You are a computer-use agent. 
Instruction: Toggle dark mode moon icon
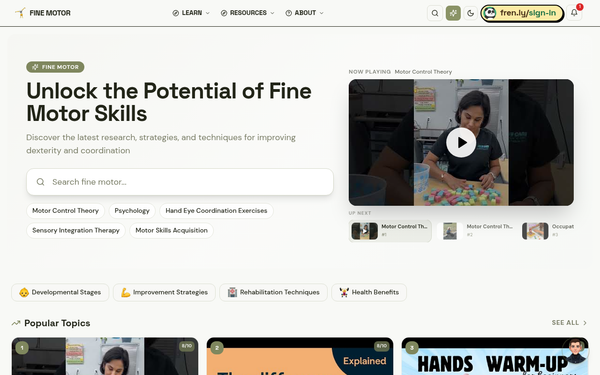471,13
